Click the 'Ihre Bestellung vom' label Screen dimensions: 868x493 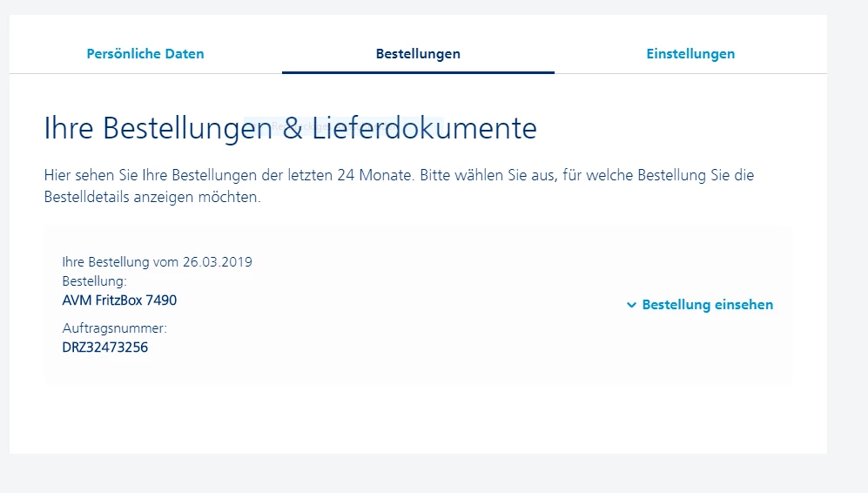(x=121, y=262)
